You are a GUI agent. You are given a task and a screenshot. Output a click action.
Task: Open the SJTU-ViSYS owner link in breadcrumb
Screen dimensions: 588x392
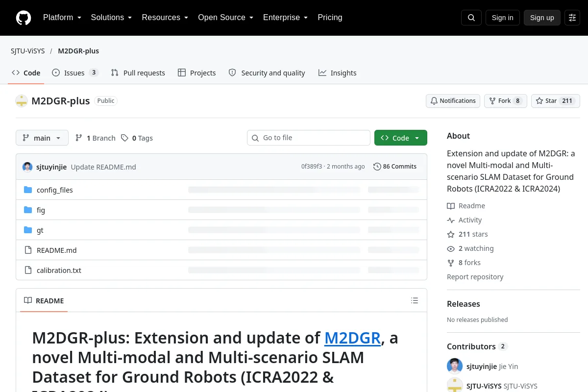[x=28, y=51]
